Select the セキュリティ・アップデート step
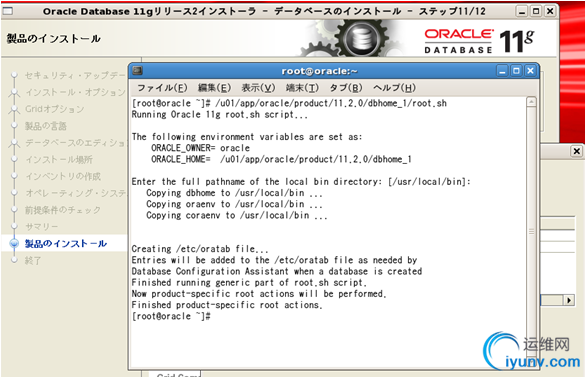Screen dimensions: 586x378 (x=75, y=75)
